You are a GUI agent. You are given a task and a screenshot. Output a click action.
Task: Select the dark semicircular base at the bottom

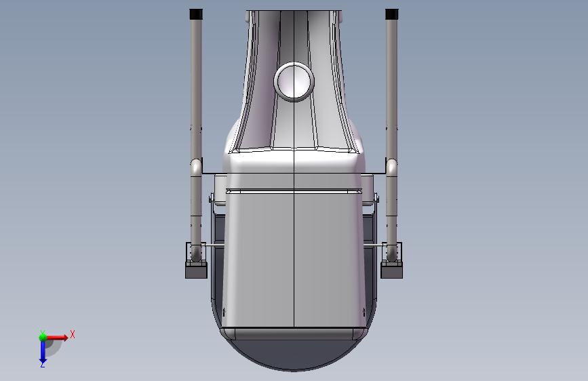click(294, 355)
